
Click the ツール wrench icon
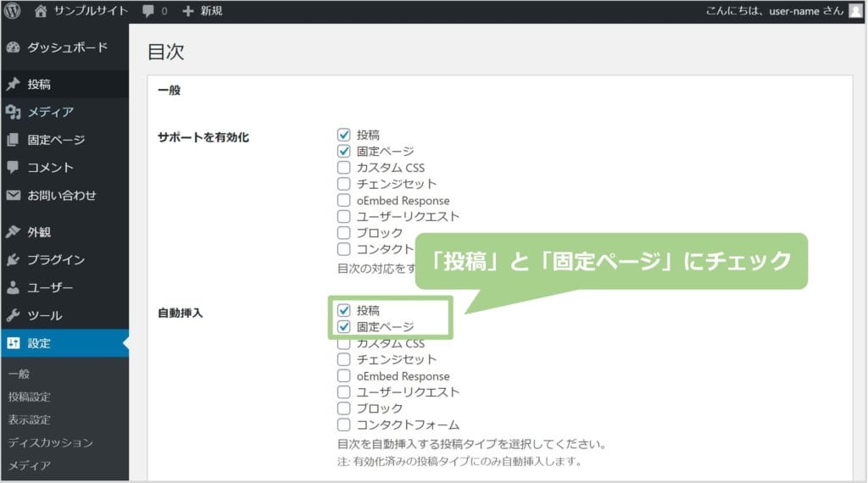(x=13, y=315)
